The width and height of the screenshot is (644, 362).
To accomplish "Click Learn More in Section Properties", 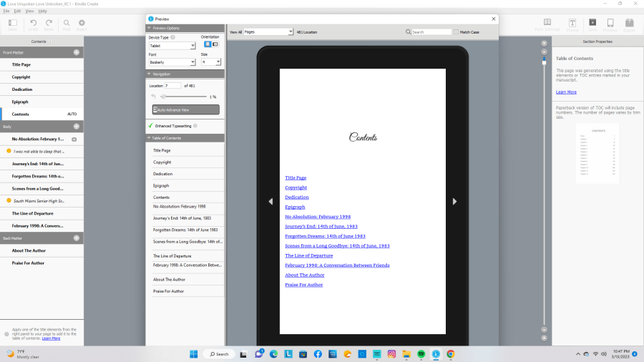I will coord(566,92).
